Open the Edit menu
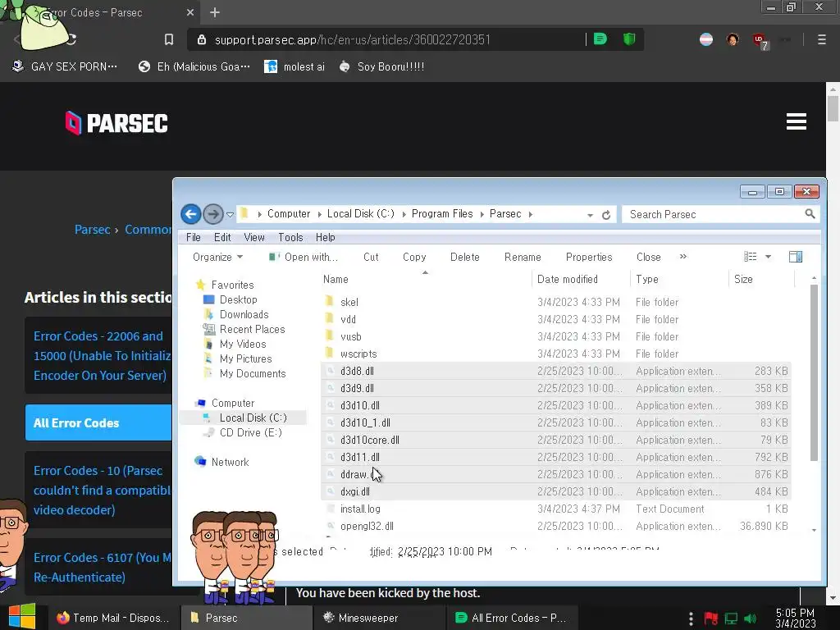Viewport: 840px width, 630px height. [222, 237]
